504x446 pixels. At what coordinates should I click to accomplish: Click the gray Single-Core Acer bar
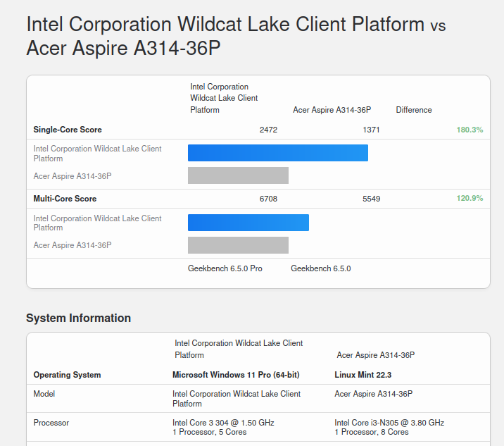(238, 175)
